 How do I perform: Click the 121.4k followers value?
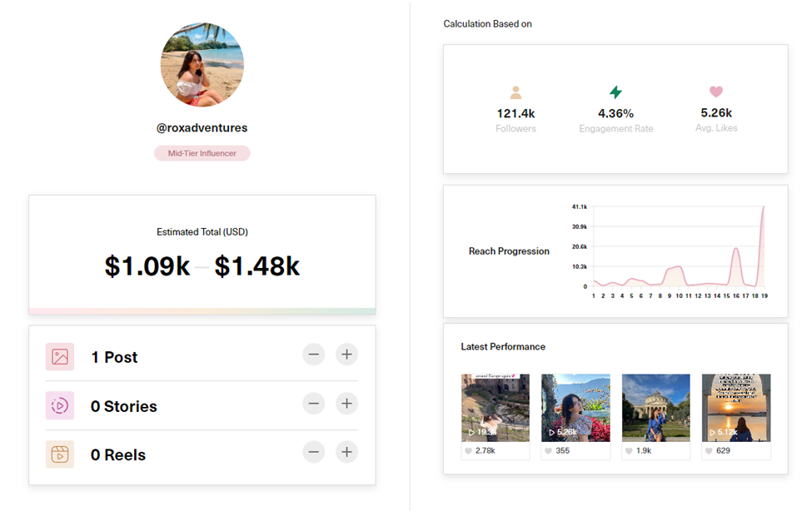pyautogui.click(x=516, y=113)
